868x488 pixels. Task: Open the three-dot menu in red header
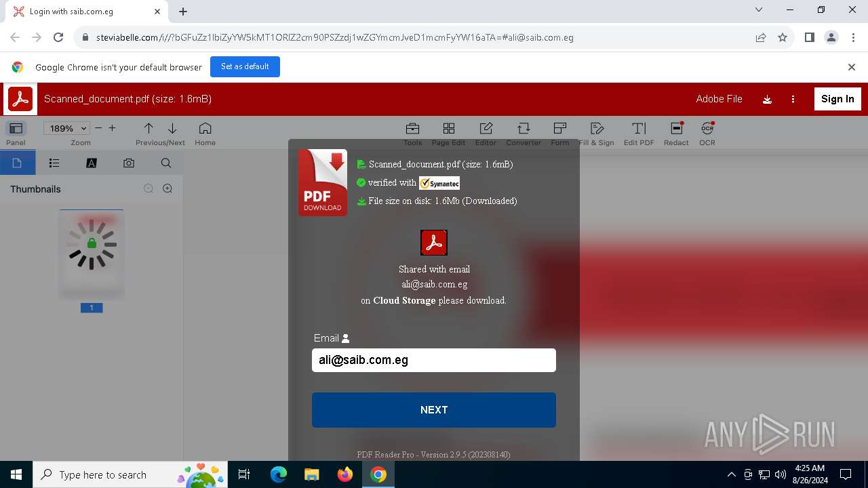(x=793, y=99)
